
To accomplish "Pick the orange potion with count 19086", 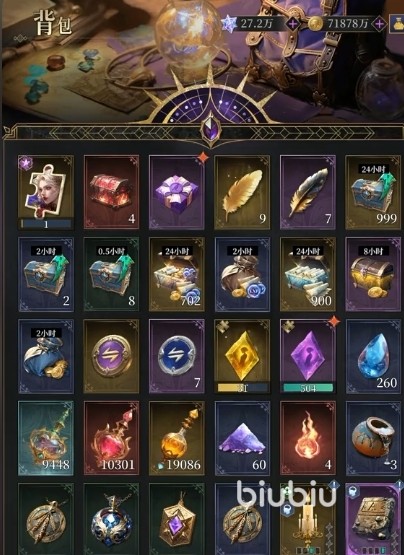I will coord(177,438).
